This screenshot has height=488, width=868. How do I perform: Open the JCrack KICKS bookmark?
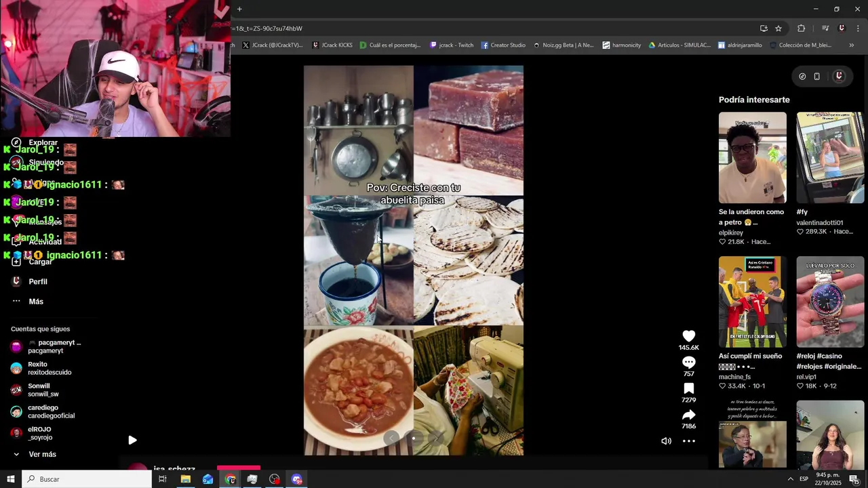click(332, 45)
